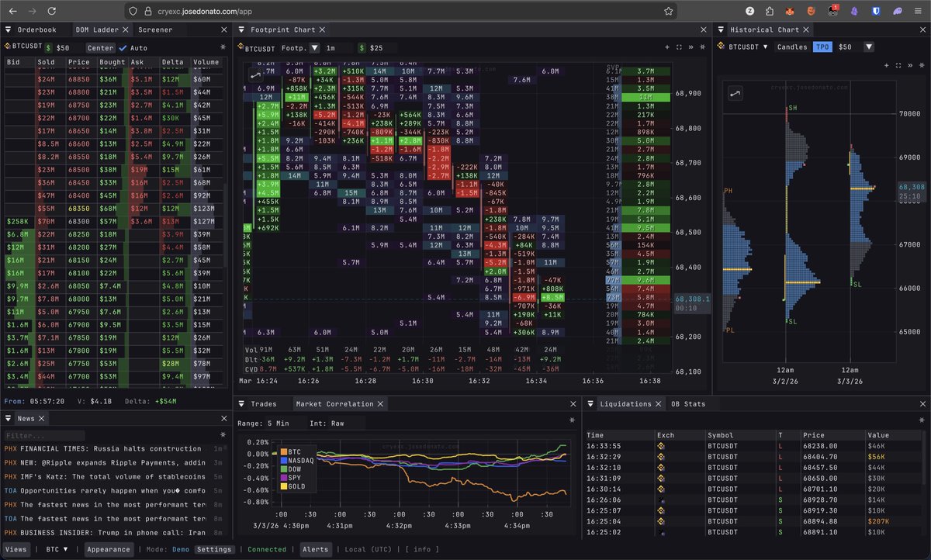Open the Appearance button

pos(108,549)
